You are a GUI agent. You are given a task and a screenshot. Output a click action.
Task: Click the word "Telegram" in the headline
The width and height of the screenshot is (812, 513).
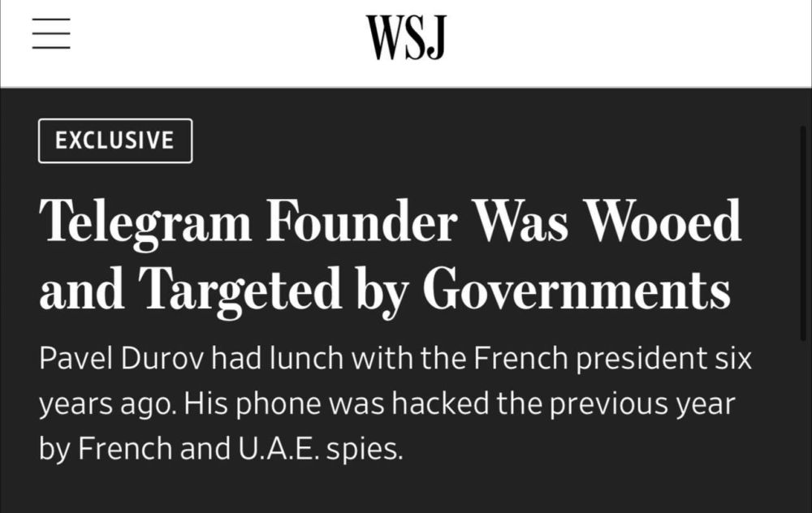click(146, 221)
